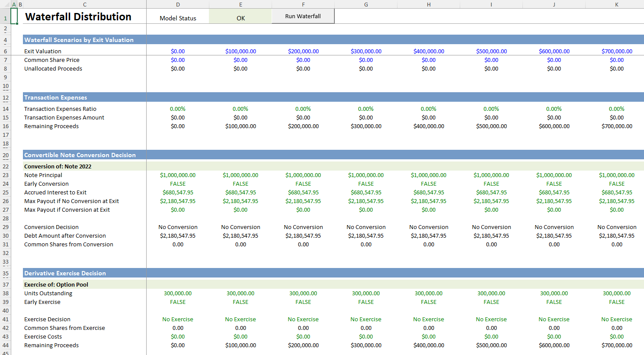Select Early Conversion FALSE in column G
The width and height of the screenshot is (644, 355).
point(366,184)
